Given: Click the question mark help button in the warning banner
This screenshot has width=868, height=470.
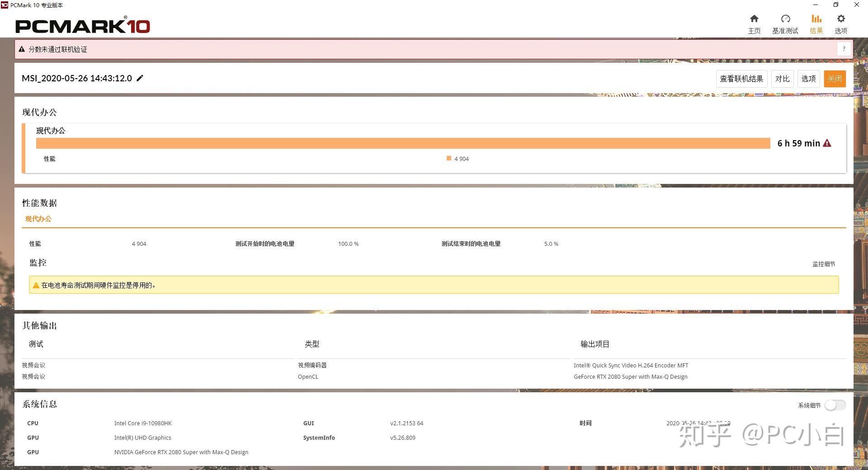Looking at the screenshot, I should [844, 49].
